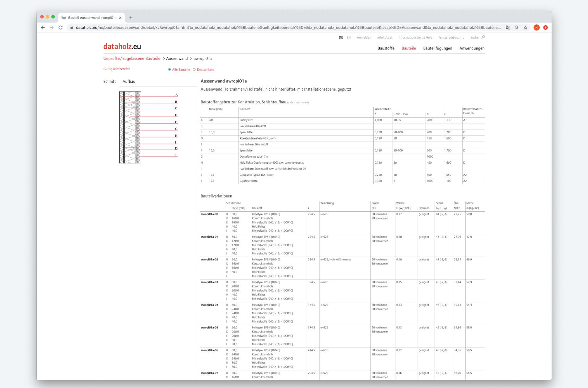Image resolution: width=588 pixels, height=388 pixels.
Task: Click the address bar URL field
Action: tap(288, 28)
